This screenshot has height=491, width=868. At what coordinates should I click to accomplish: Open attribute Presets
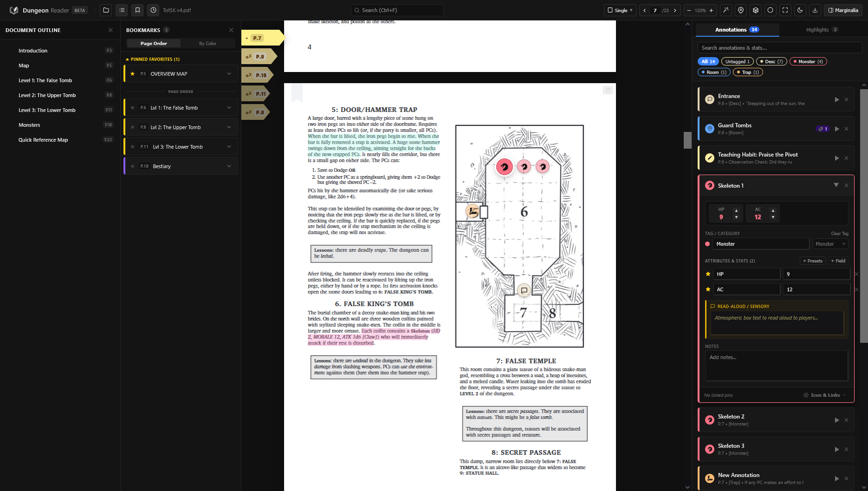(x=813, y=261)
